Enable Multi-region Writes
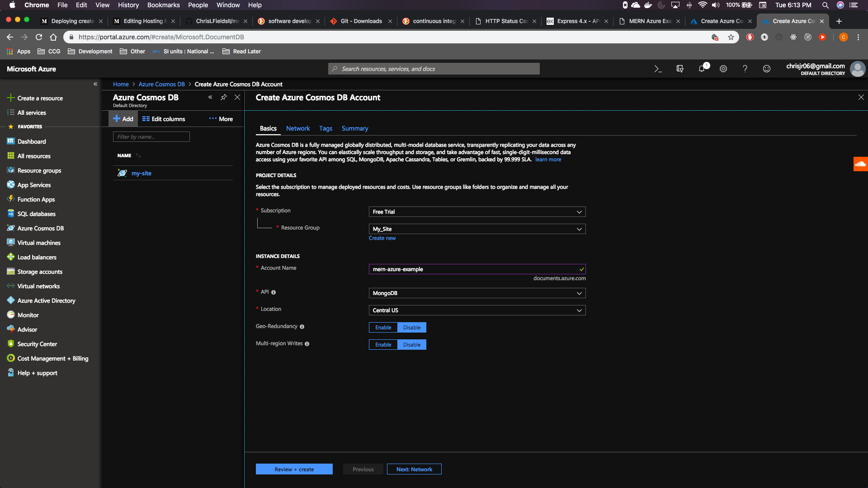868x488 pixels. 383,344
